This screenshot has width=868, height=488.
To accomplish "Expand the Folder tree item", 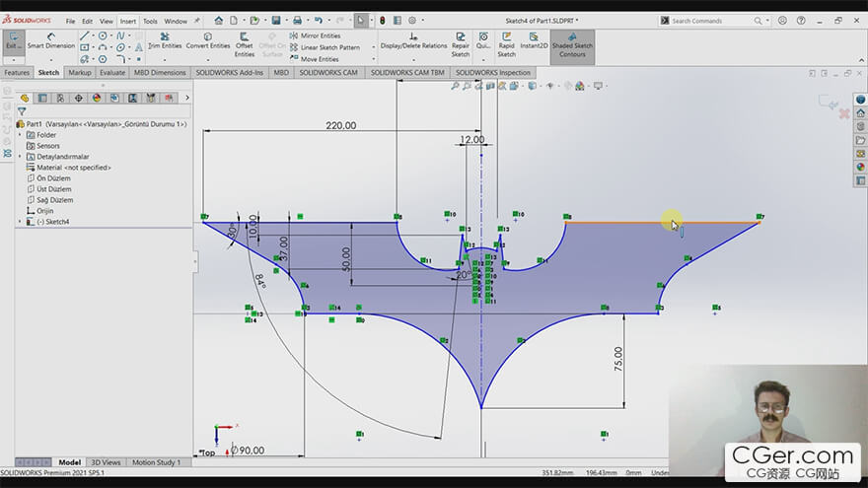I will [20, 135].
